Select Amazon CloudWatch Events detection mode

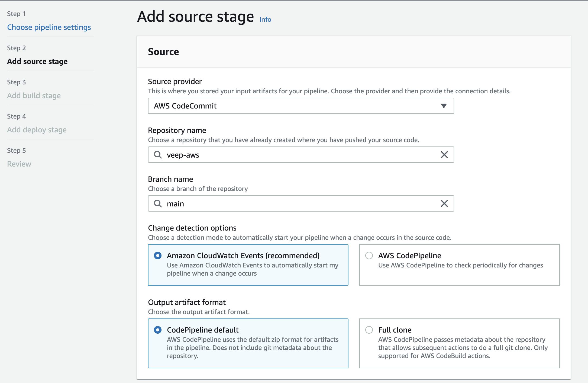coord(157,255)
